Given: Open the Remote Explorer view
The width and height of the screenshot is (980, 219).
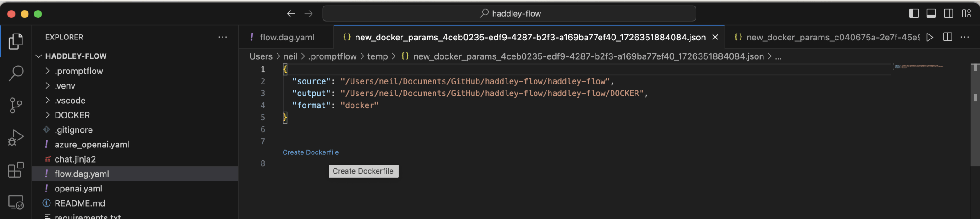Looking at the screenshot, I should tap(16, 202).
